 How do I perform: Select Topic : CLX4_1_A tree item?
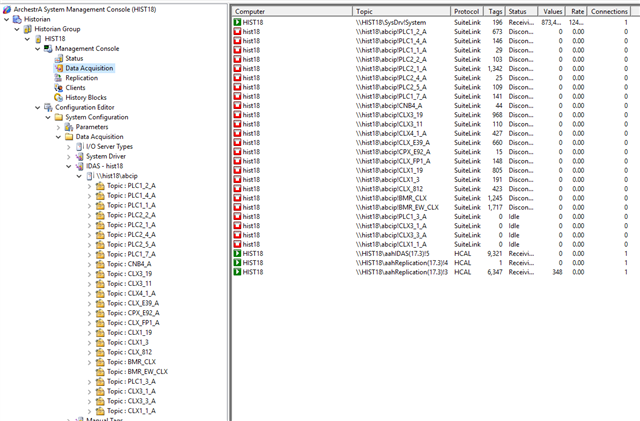click(x=131, y=294)
